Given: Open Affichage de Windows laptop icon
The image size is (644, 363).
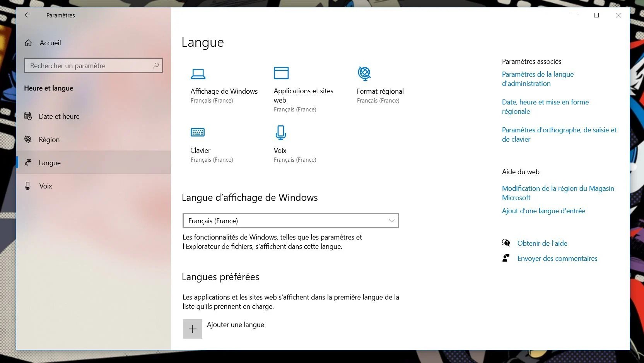Looking at the screenshot, I should point(198,74).
